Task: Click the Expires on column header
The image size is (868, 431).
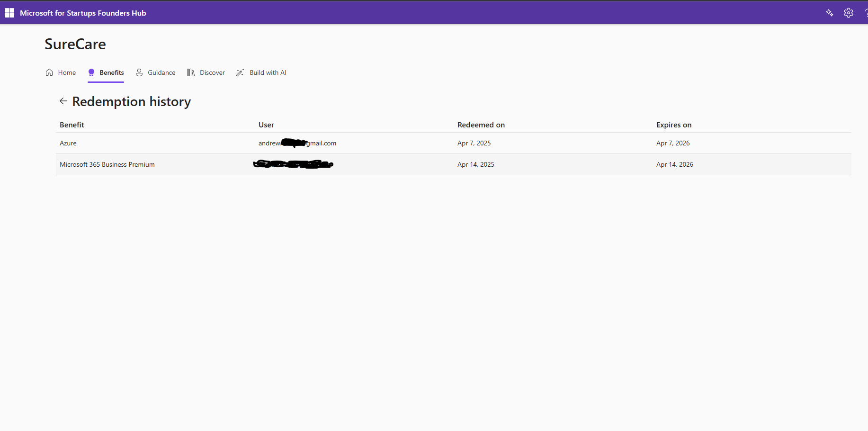Action: [x=674, y=125]
